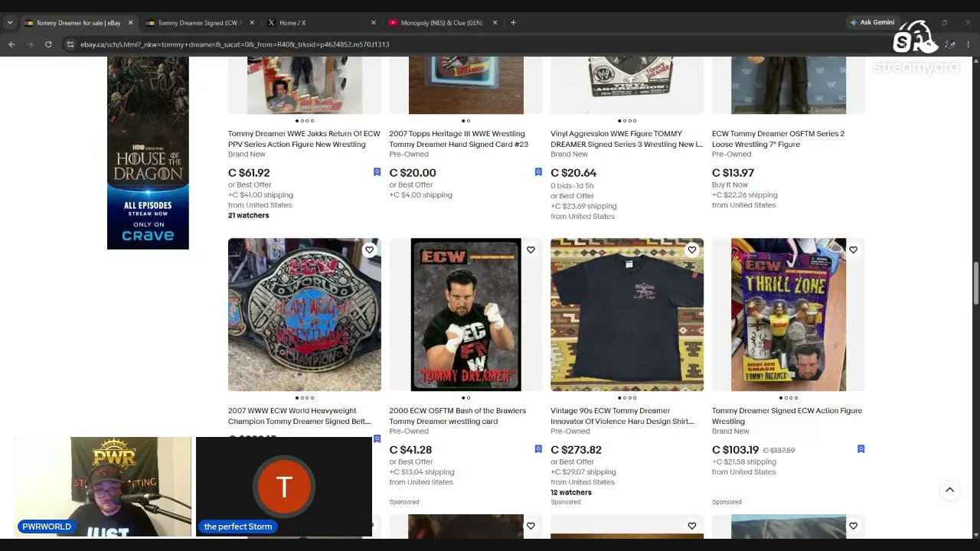Watch the Bash of the Brawlers card
Image resolution: width=980 pixels, height=551 pixels.
click(x=531, y=250)
